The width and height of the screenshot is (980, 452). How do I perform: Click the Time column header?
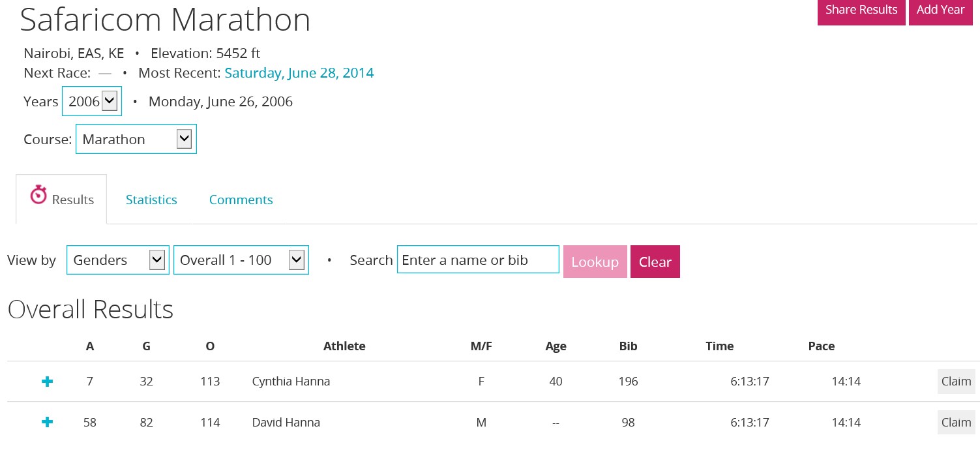click(x=719, y=346)
